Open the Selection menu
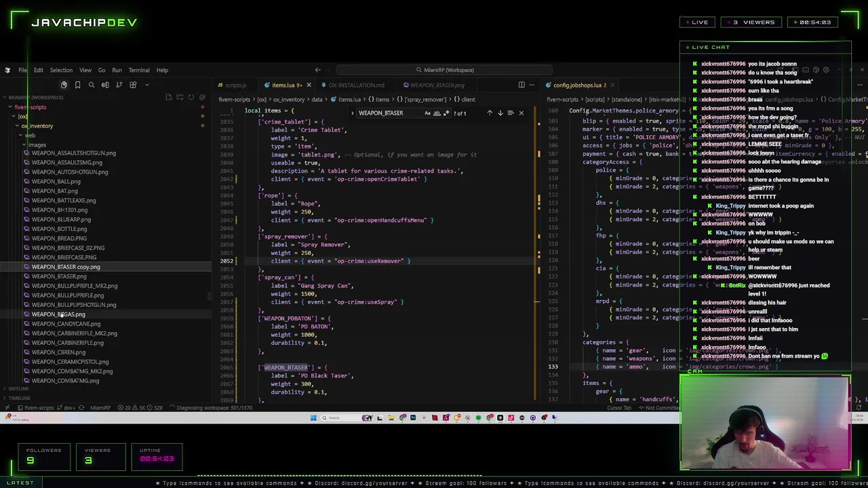Viewport: 868px width, 488px height. coord(61,70)
